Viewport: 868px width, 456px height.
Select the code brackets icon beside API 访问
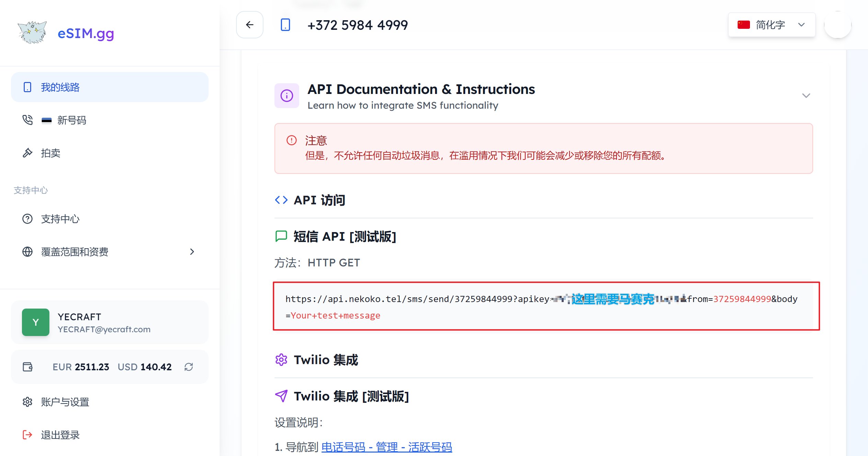point(281,200)
